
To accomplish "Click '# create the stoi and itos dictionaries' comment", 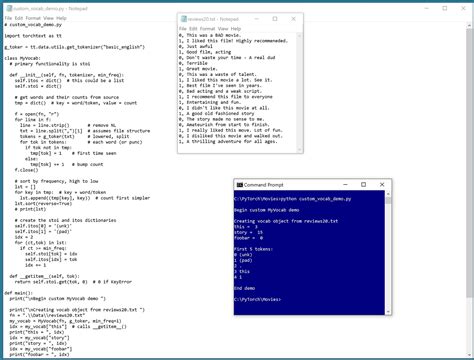I will tap(65, 220).
